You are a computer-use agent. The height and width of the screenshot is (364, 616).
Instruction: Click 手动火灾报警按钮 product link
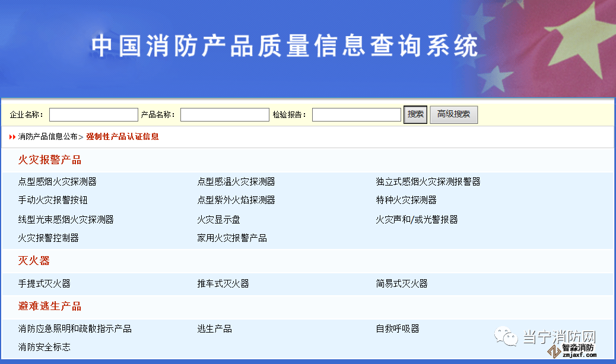click(x=53, y=200)
